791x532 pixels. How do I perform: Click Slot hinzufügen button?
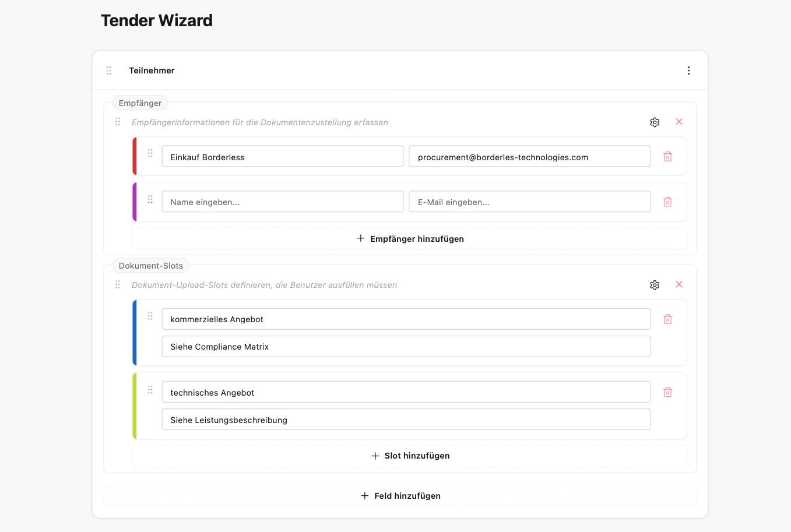pyautogui.click(x=410, y=456)
